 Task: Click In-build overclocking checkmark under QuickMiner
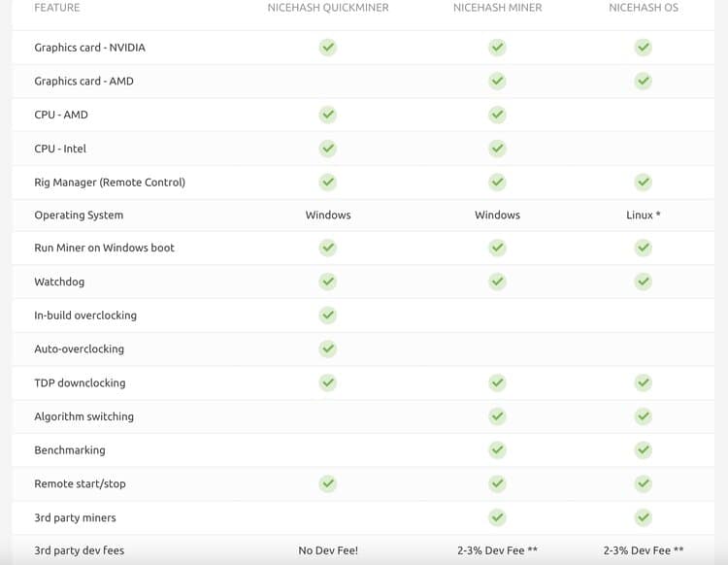328,316
